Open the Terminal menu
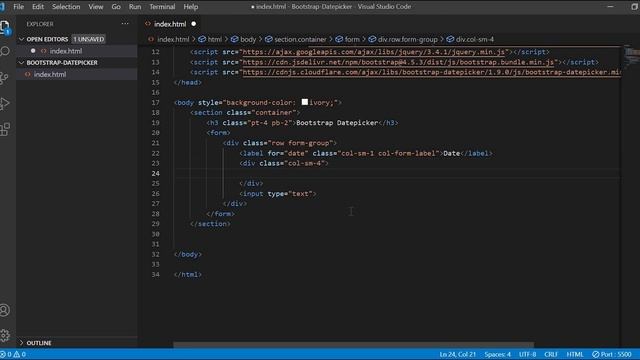 pos(162,7)
